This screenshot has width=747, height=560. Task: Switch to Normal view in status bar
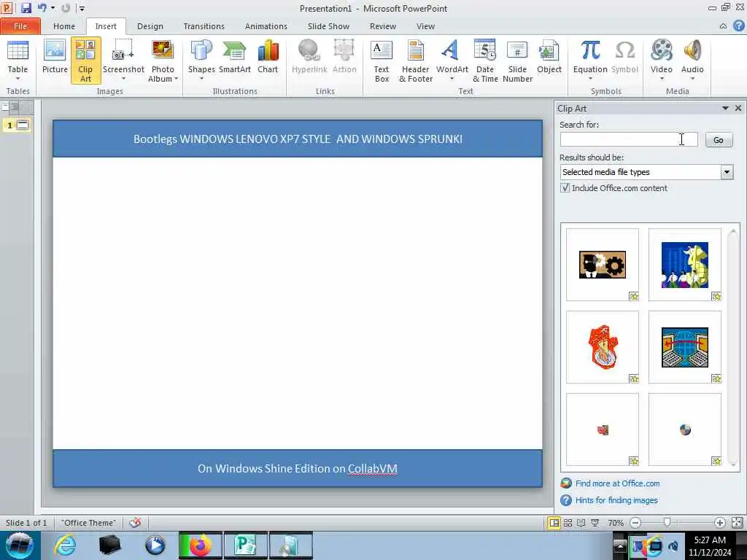point(554,523)
